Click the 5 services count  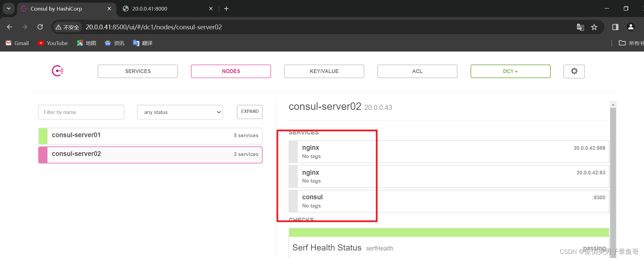point(246,135)
